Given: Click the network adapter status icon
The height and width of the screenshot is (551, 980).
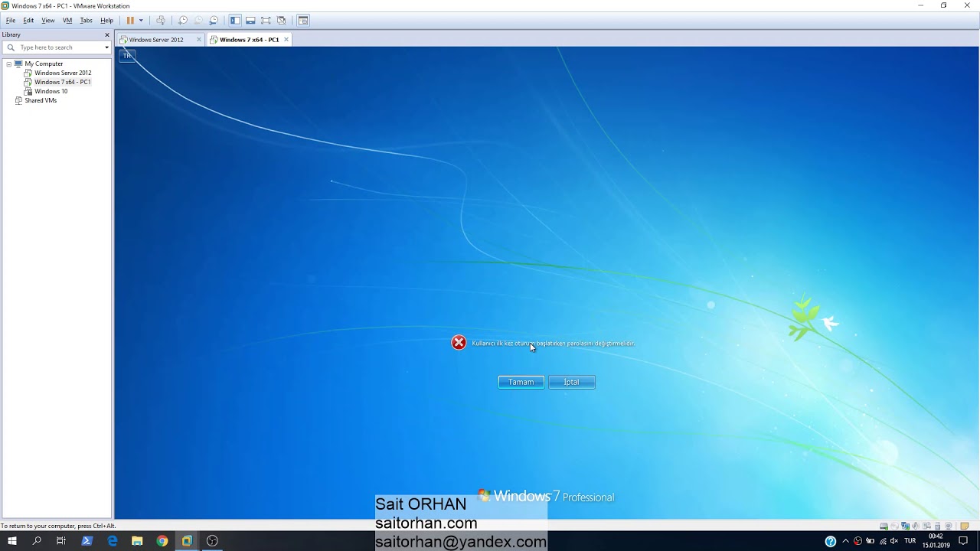Looking at the screenshot, I should coord(906,526).
